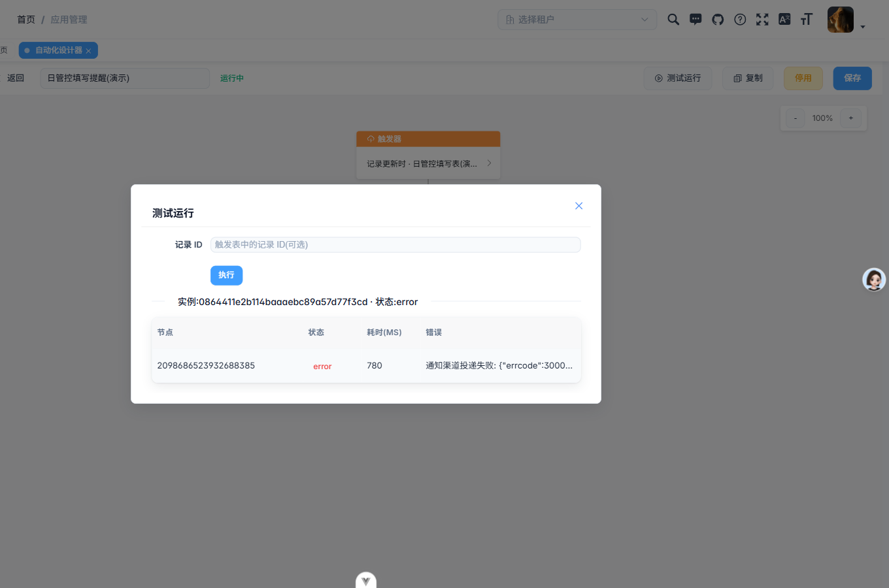Screen dimensions: 889x588
Task: Open the GitHub icon link
Action: click(718, 20)
